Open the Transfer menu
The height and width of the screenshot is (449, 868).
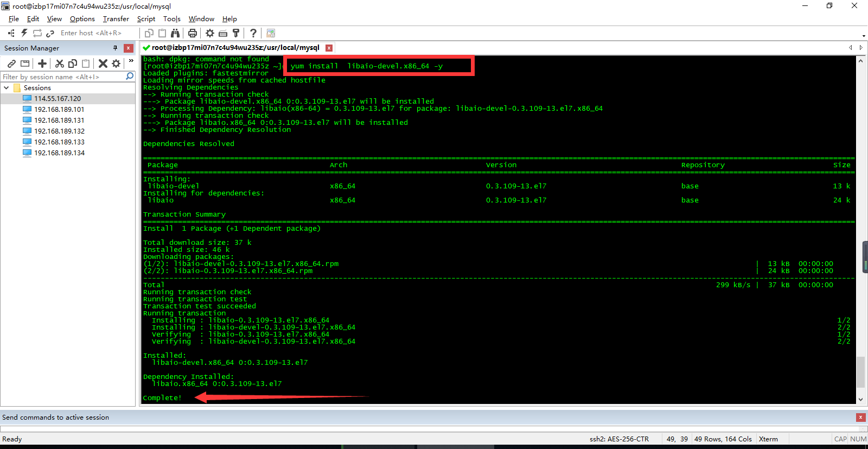[116, 18]
